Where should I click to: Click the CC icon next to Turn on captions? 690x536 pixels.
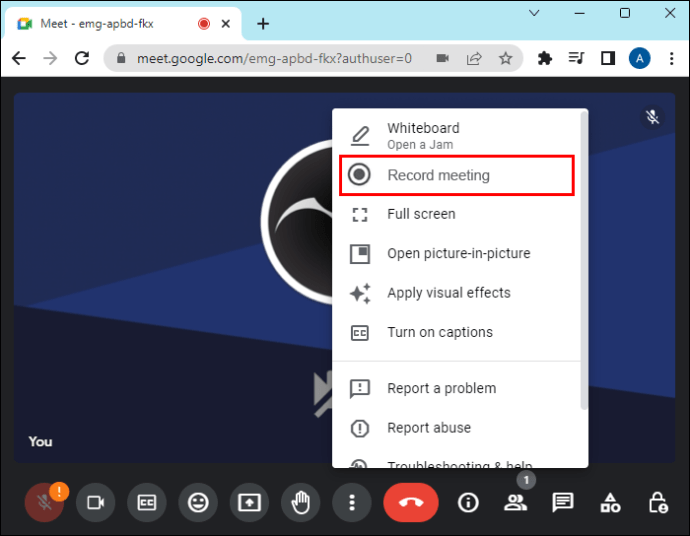(x=360, y=333)
